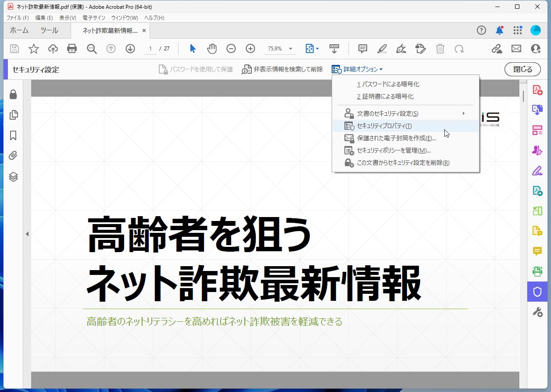Add a sticky note comment

(363, 49)
